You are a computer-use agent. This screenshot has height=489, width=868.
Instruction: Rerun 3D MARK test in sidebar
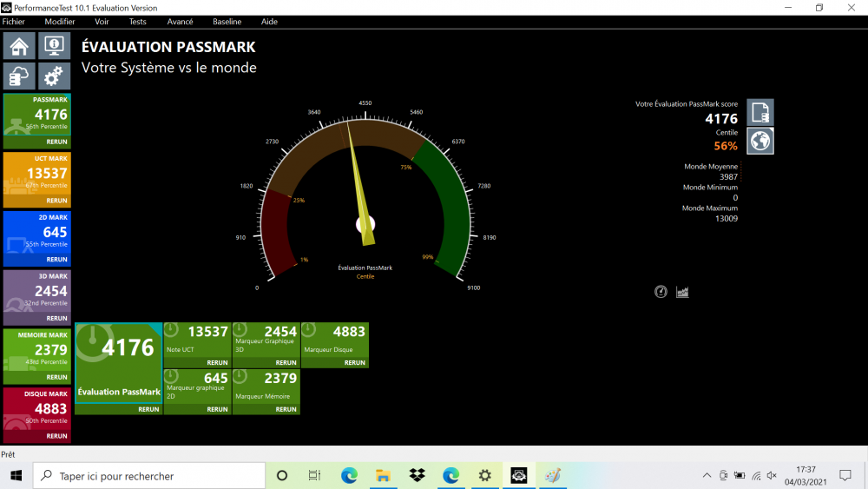pos(56,318)
